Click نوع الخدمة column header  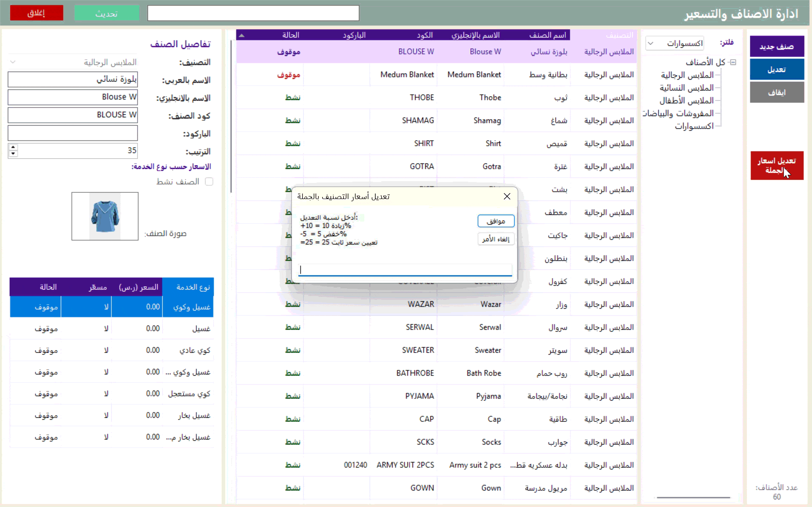pos(188,287)
